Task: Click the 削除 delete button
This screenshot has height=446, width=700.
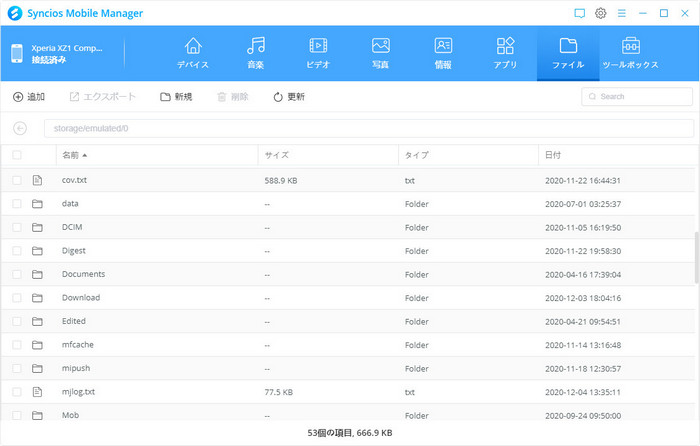Action: 233,97
